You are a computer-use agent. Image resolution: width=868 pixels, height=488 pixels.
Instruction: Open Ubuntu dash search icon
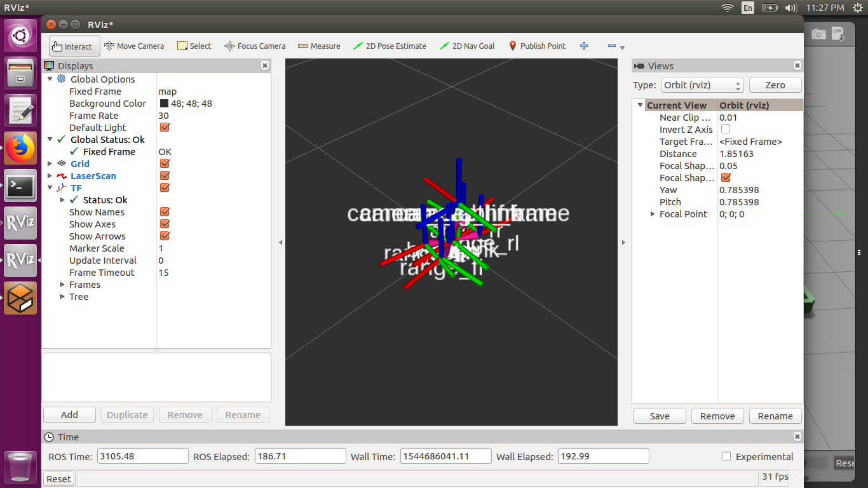[20, 36]
